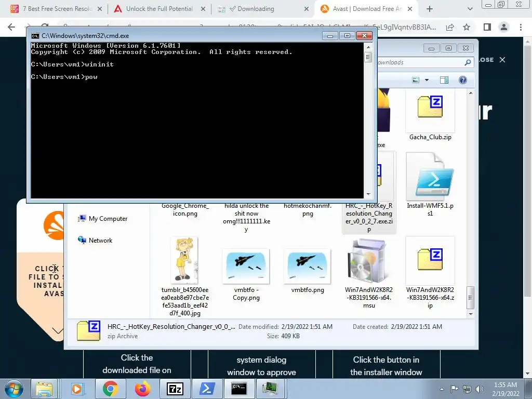532x399 pixels.
Task: Close the Unlock the Full Potential tab
Action: tap(203, 9)
